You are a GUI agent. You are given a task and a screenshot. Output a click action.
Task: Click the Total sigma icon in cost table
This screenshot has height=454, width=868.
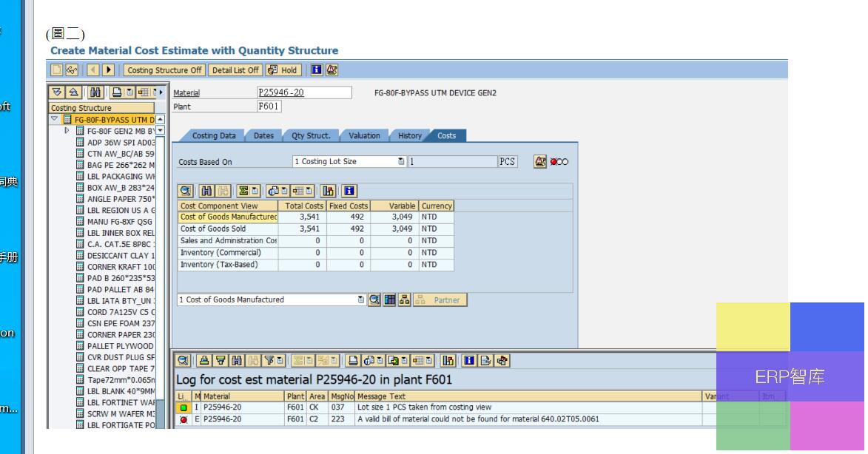click(243, 191)
